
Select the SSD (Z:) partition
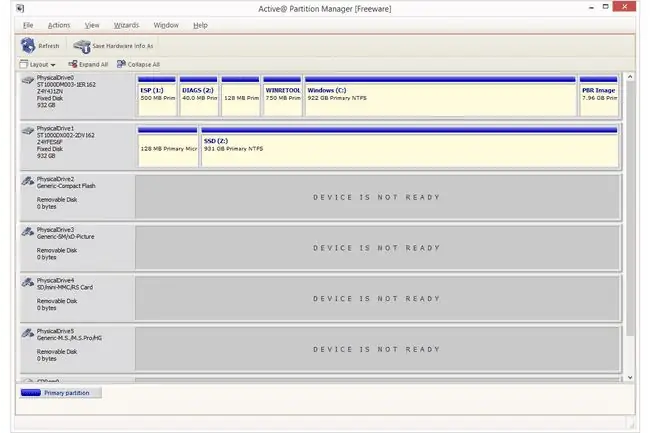pyautogui.click(x=410, y=147)
